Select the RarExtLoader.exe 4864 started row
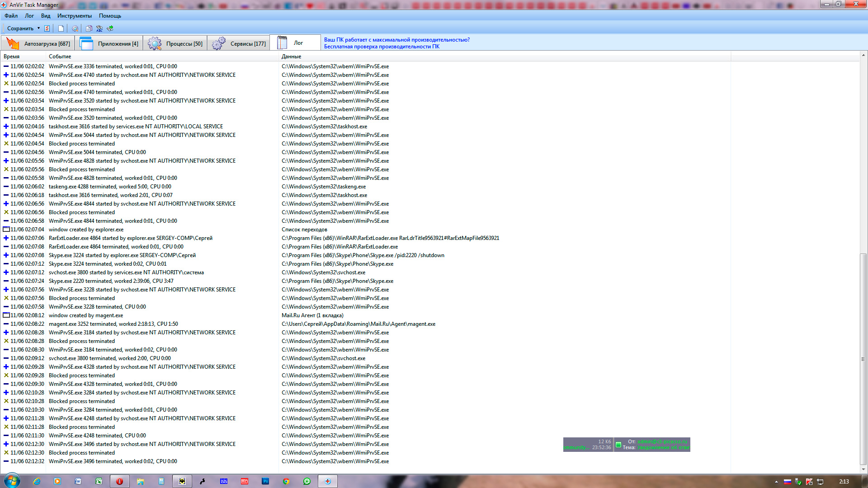This screenshot has width=868, height=488. pos(365,238)
